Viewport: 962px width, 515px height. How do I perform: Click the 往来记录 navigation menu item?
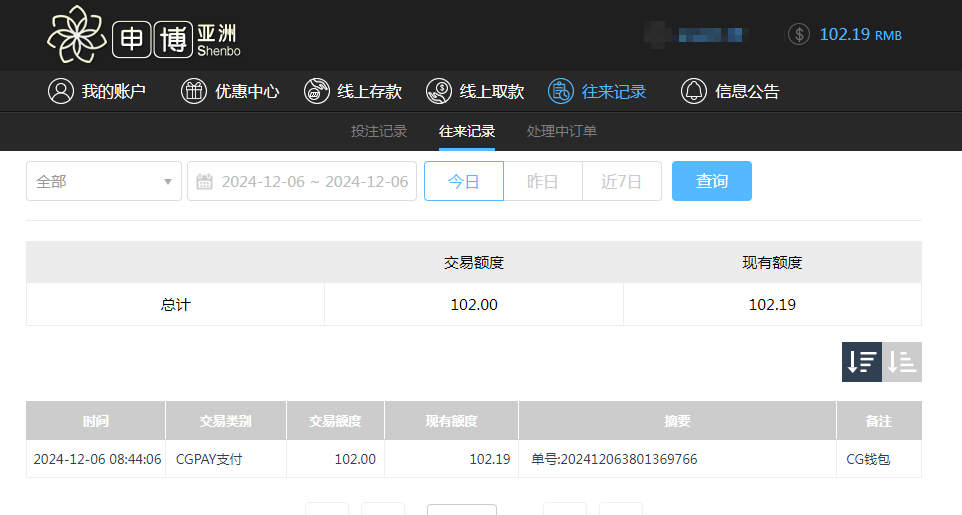click(x=613, y=91)
